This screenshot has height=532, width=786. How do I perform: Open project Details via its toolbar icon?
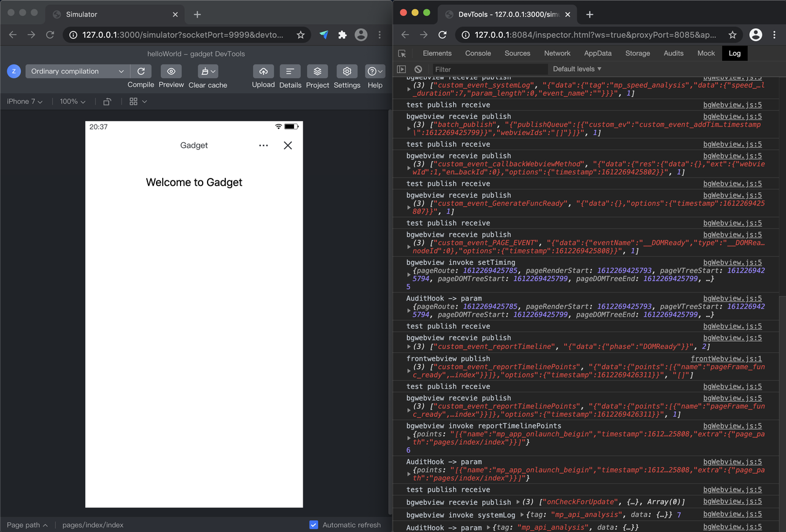[x=290, y=71]
